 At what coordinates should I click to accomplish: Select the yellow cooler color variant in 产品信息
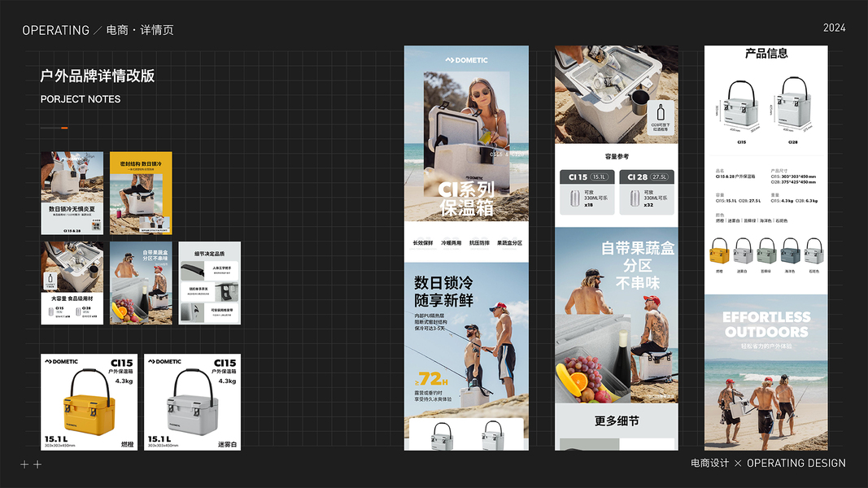(x=719, y=251)
